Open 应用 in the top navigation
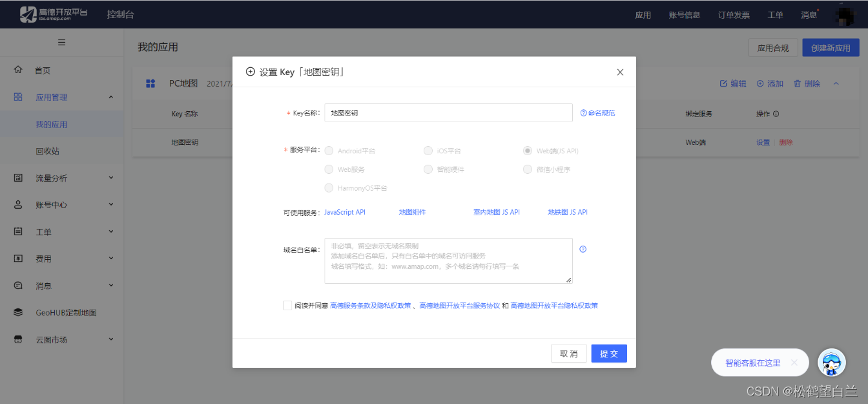Screen dimensions: 868x404 click(643, 15)
